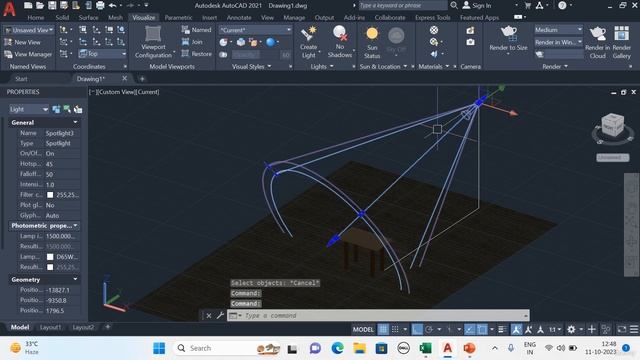This screenshot has width=640, height=360.
Task: Click the Create Camera icon
Action: point(470,30)
